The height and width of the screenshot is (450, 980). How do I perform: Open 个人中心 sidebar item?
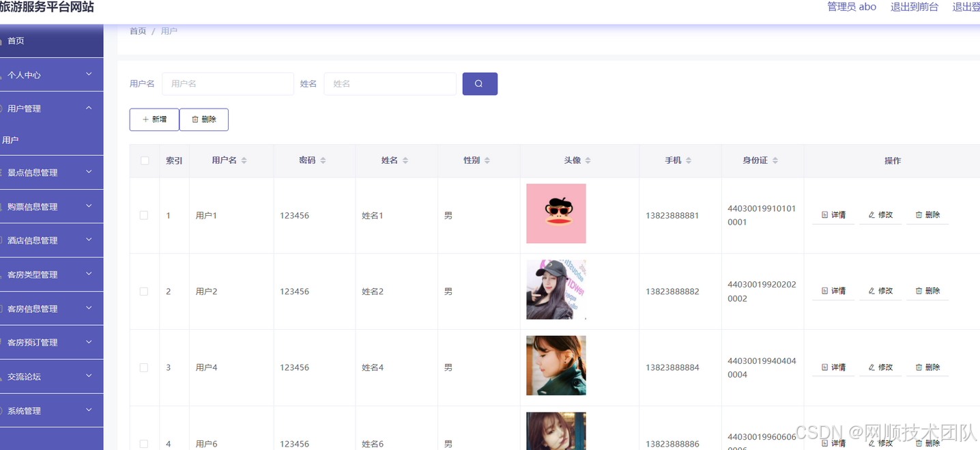(x=51, y=75)
